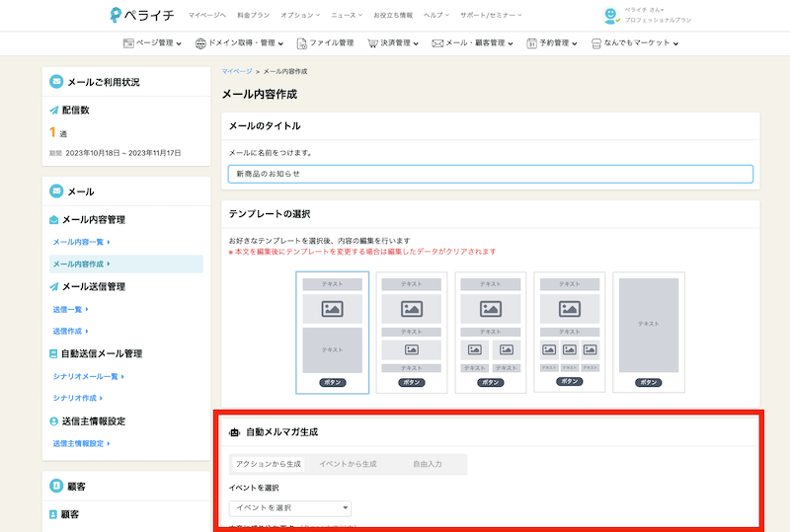This screenshot has width=790, height=532.
Task: Click the domain globe icon
Action: point(200,43)
